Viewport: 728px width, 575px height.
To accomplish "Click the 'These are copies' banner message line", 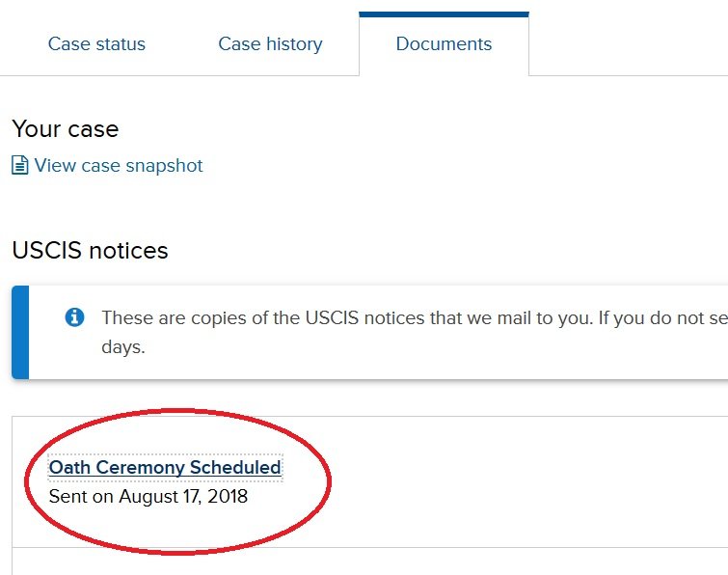I will pyautogui.click(x=415, y=318).
